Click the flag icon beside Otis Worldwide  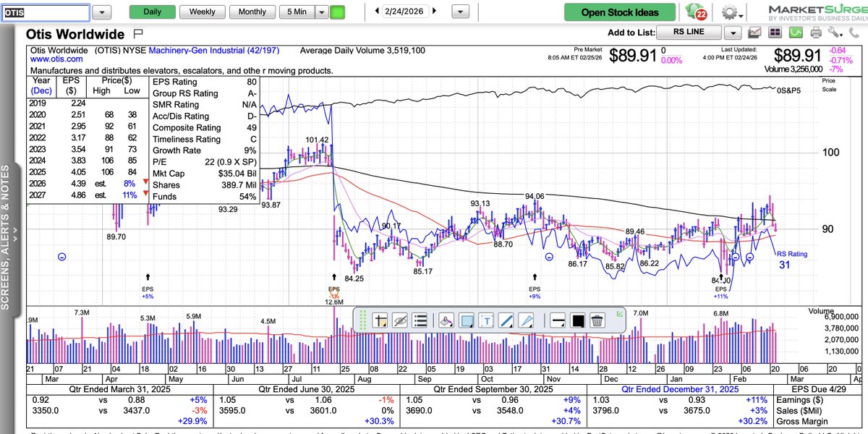[139, 34]
